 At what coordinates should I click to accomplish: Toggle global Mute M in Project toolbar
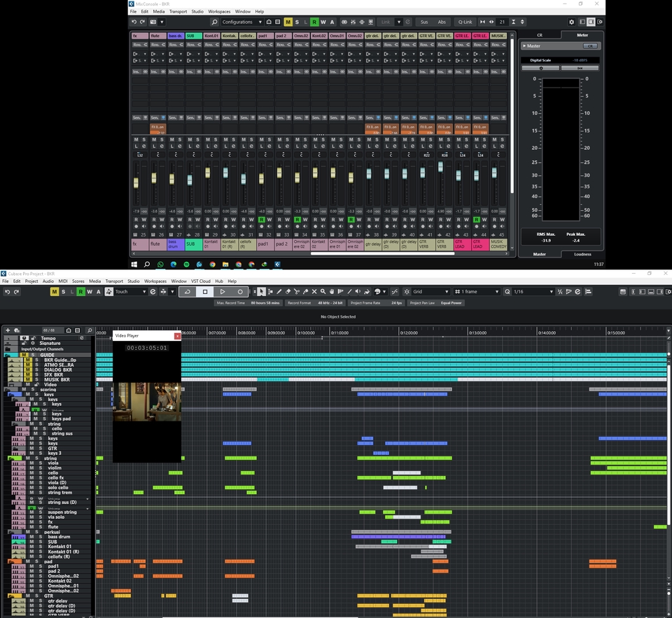pos(55,292)
